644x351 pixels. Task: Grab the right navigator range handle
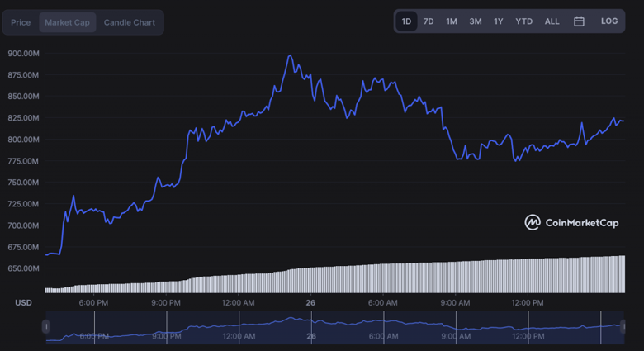coord(623,327)
